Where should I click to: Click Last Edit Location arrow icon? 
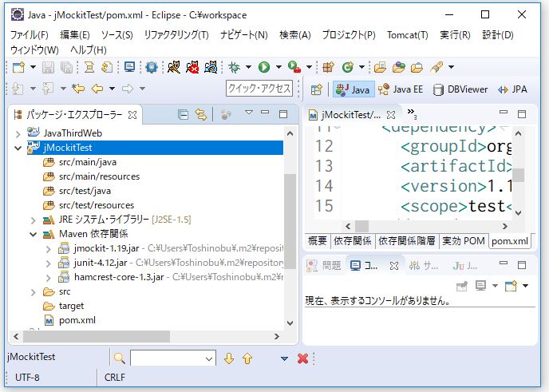pyautogui.click(x=78, y=89)
